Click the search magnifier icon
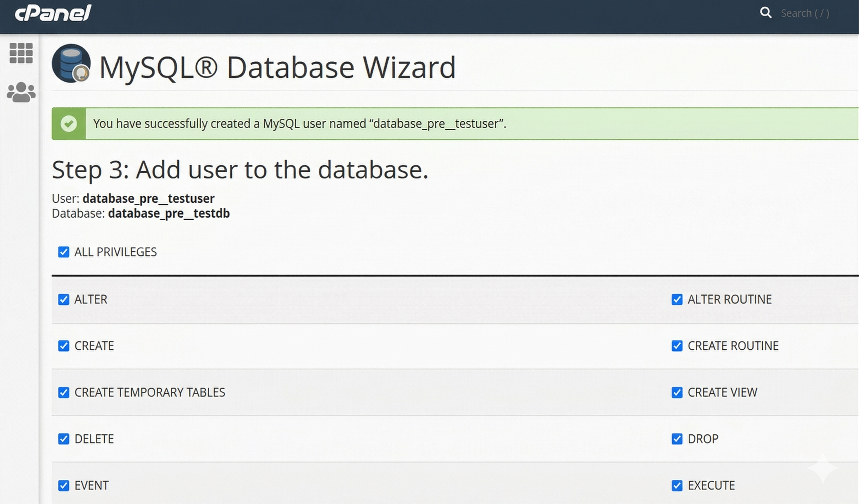The height and width of the screenshot is (504, 859). click(765, 13)
